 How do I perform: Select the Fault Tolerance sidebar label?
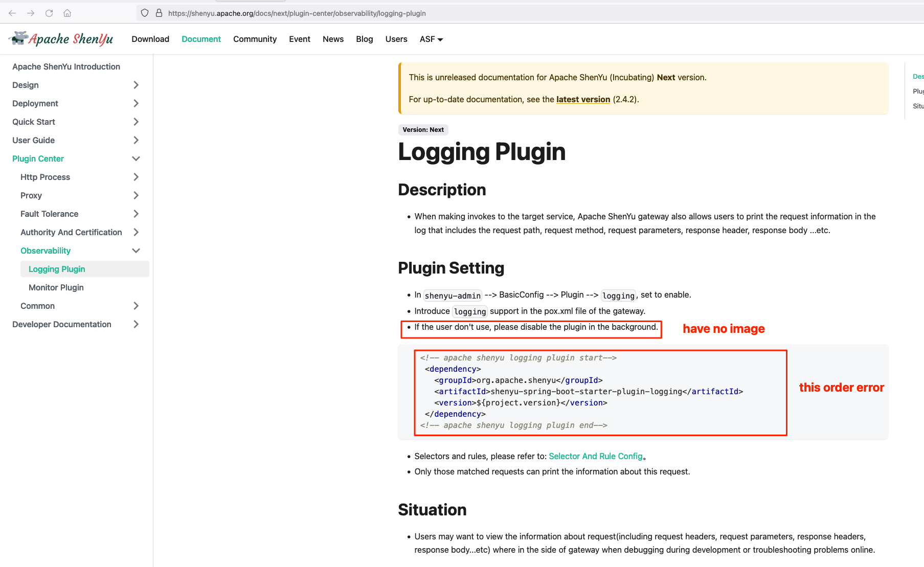49,214
